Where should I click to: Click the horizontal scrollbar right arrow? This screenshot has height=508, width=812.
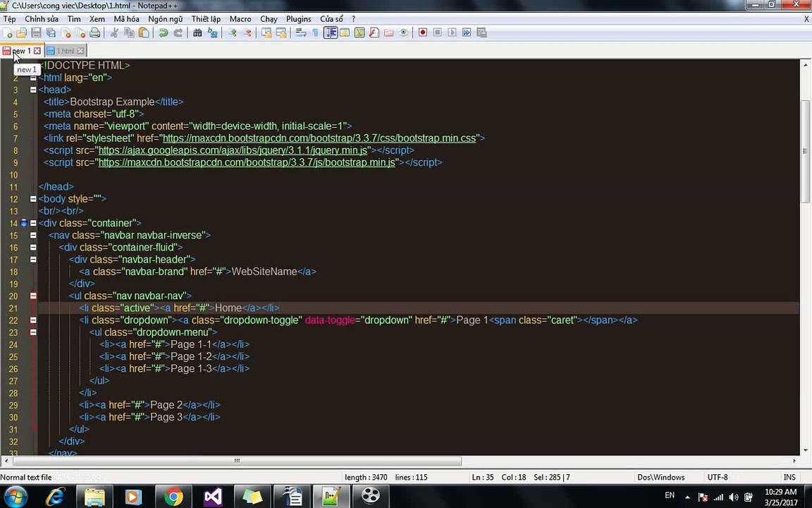tap(794, 461)
